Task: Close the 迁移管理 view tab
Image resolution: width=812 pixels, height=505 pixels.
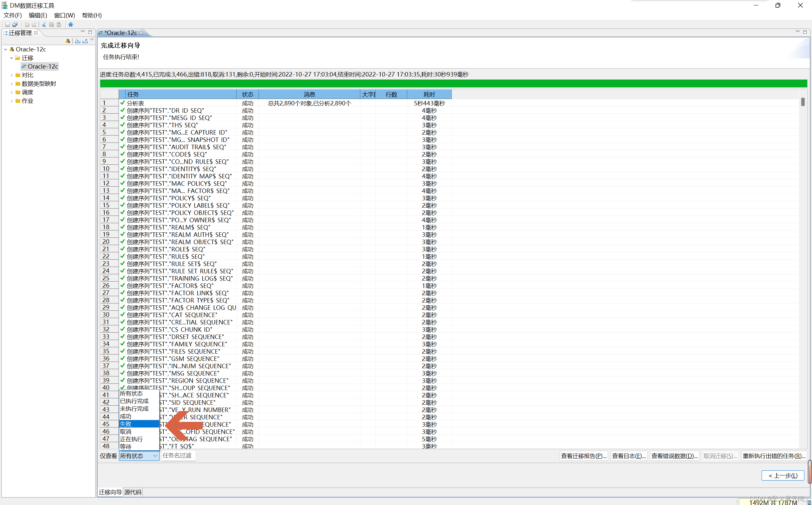Action: [36, 33]
